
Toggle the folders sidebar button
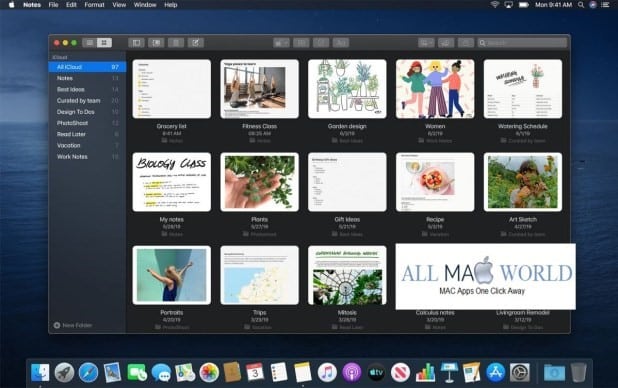(x=136, y=43)
